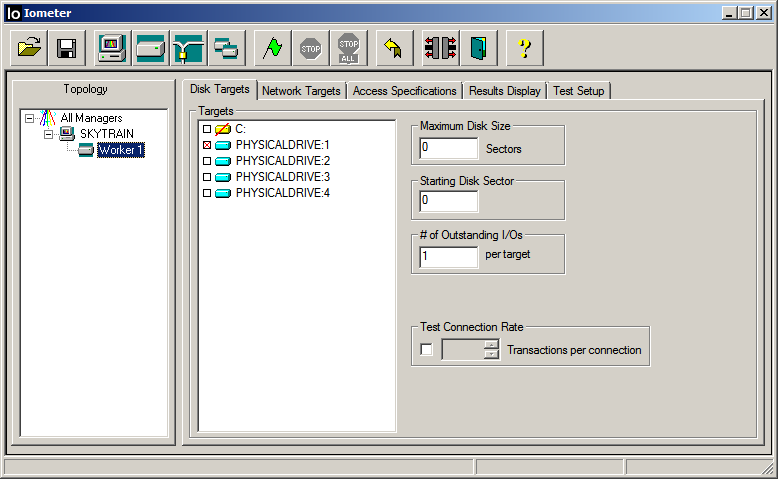Viewport: 778px width, 479px height.
Task: Check the PHYSICALDRIVE:2 target checkbox
Action: tap(207, 161)
